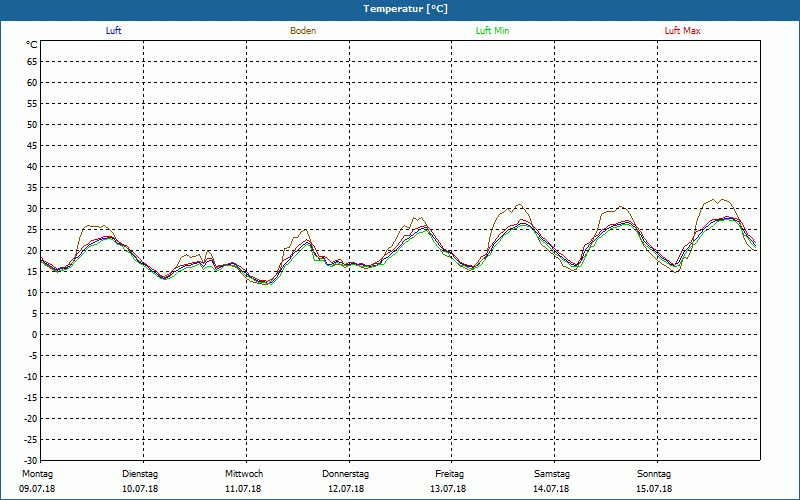Viewport: 800px width, 500px height.
Task: Click the date 10.07.18
Action: [x=140, y=489]
